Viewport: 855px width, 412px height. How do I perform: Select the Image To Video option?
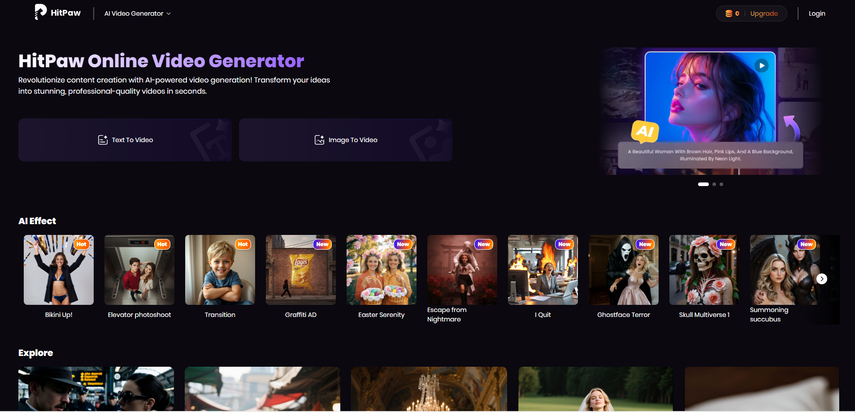[346, 140]
